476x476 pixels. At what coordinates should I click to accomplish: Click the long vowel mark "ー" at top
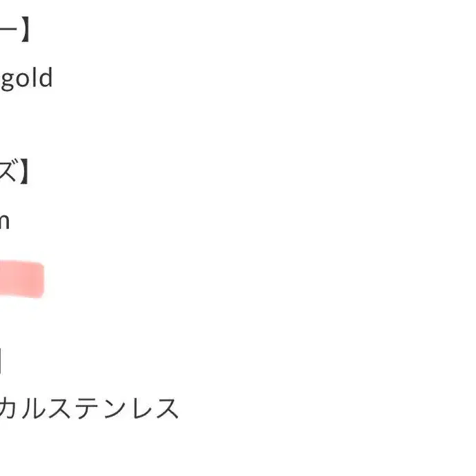click(x=8, y=28)
